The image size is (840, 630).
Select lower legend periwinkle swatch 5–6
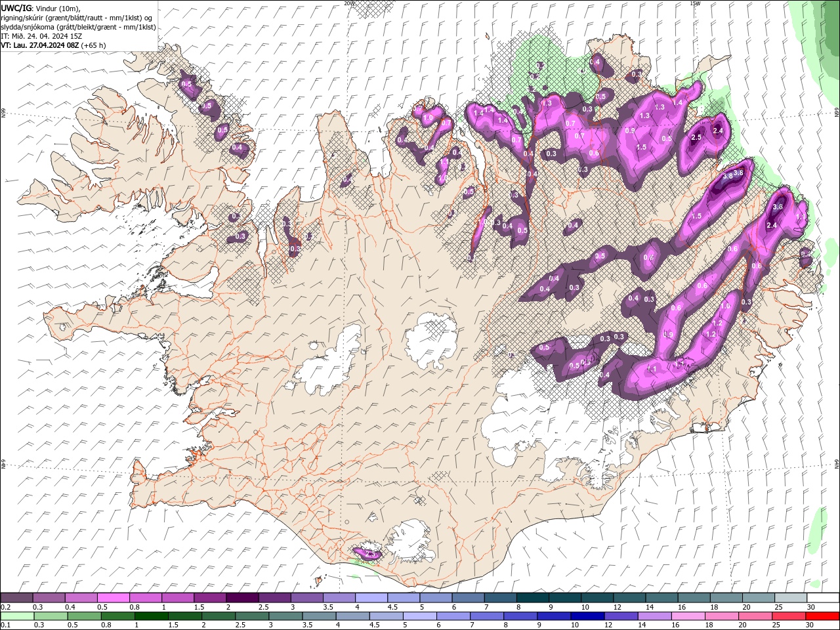(x=419, y=616)
